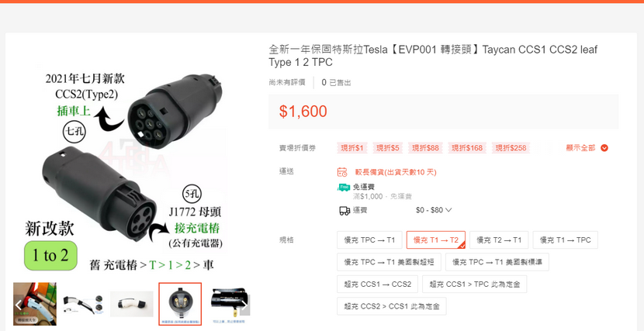Open the selected plug front-view thumbnail
The height and width of the screenshot is (331, 644).
pos(180,304)
